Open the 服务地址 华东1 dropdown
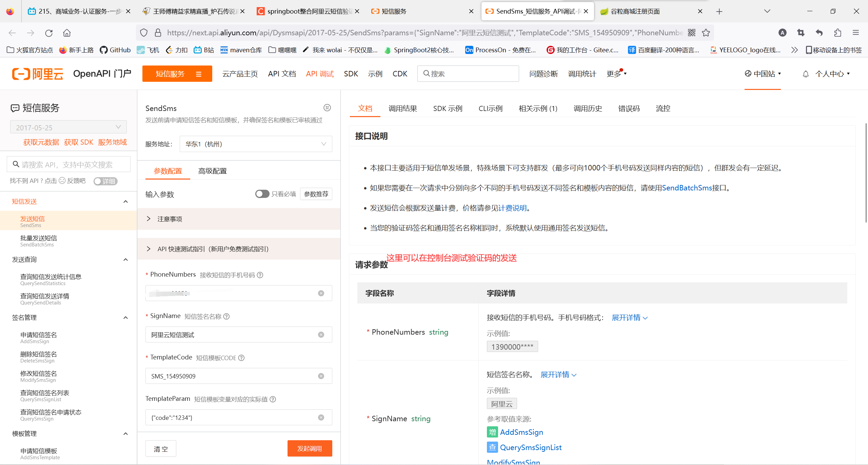Viewport: 868px width, 465px height. [256, 144]
